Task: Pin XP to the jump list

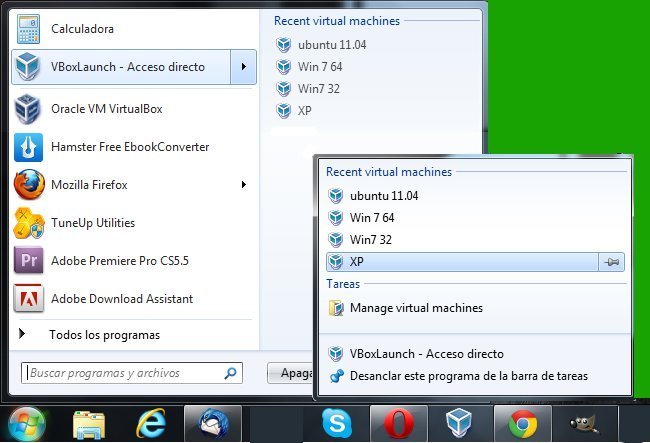Action: [x=611, y=262]
